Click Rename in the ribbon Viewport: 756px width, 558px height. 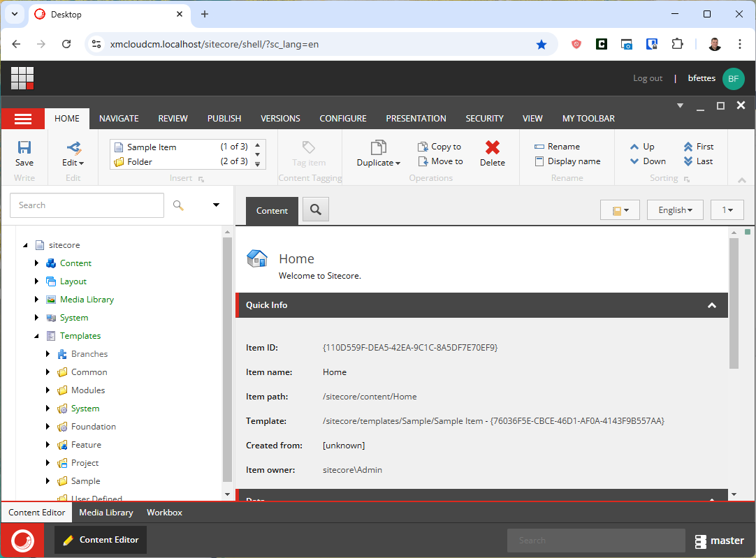[x=557, y=147]
